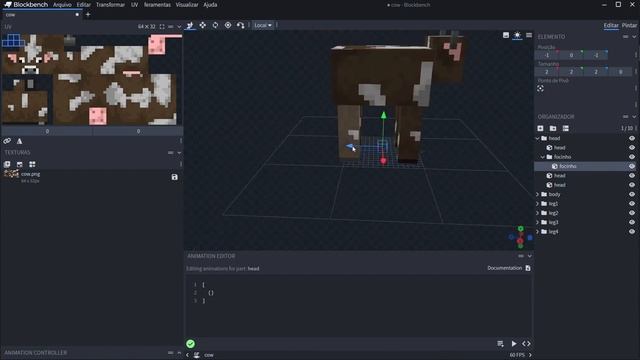Click the inflate value field beside size

pos(620,72)
